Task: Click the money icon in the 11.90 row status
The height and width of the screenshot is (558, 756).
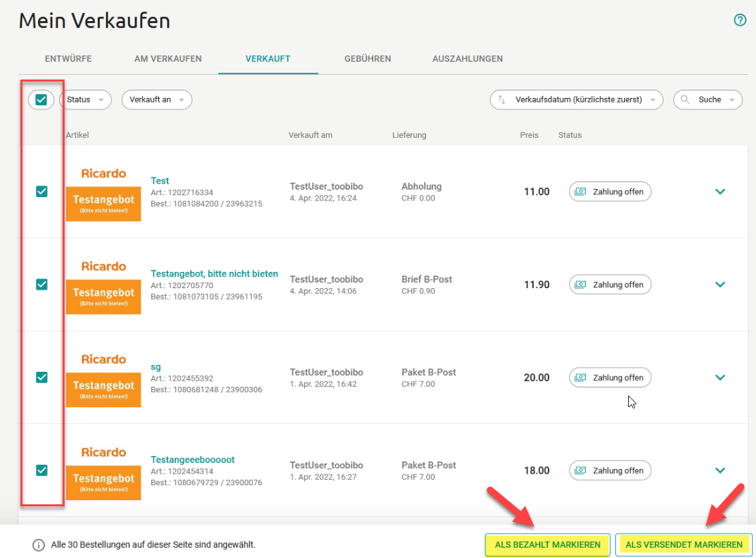Action: (581, 285)
